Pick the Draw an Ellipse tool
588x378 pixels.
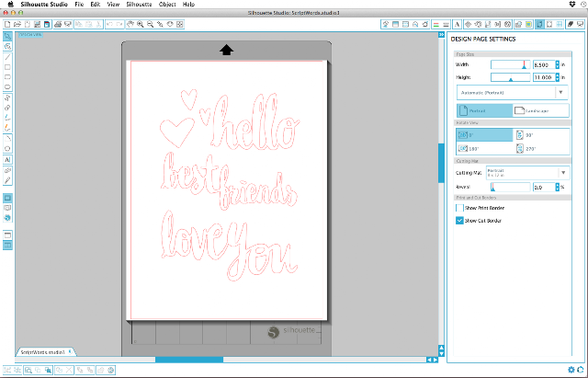point(7,86)
